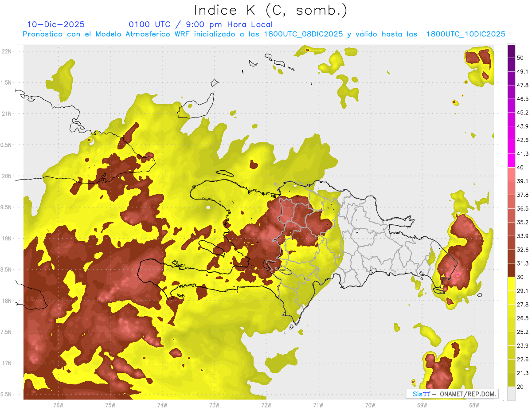Select the "10-Dic-2025" date text
Image resolution: width=532 pixels, height=411 pixels.
pos(56,24)
